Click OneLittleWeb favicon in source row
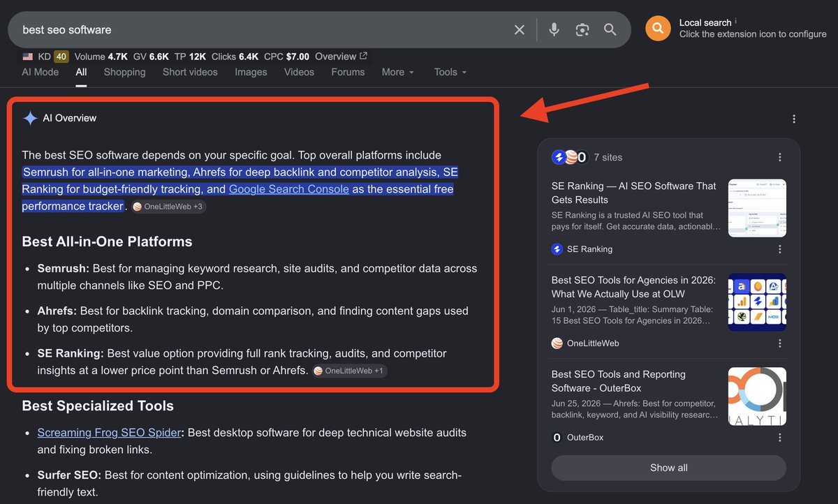This screenshot has width=838, height=504. (557, 343)
